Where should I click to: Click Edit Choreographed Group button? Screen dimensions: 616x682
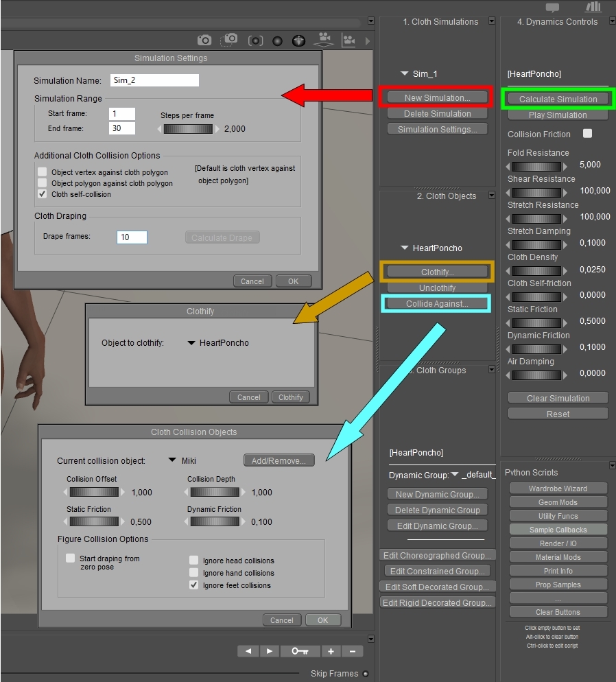pyautogui.click(x=437, y=556)
